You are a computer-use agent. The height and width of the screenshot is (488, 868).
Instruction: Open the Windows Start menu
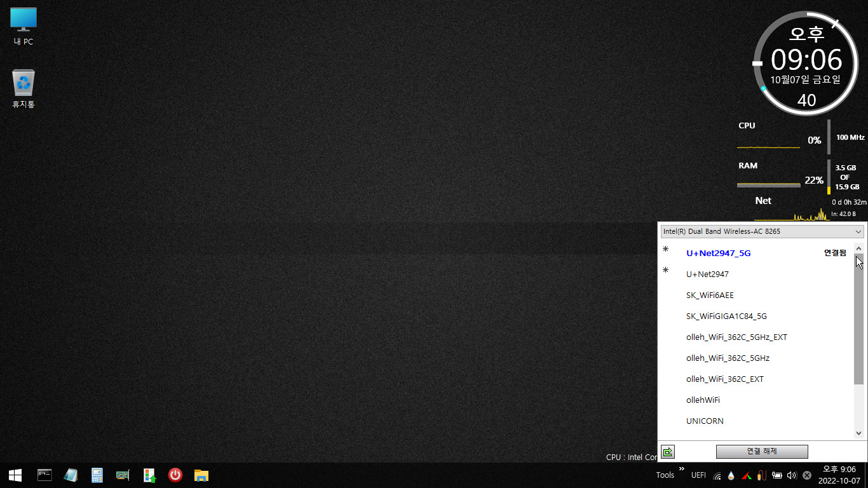15,475
